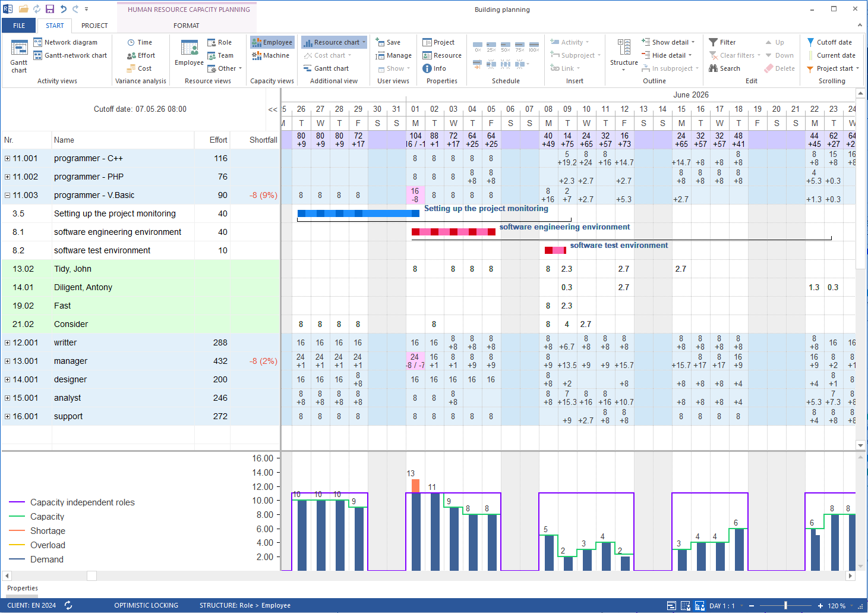Click the save disk icon in title bar
Image resolution: width=868 pixels, height=613 pixels.
tap(50, 9)
